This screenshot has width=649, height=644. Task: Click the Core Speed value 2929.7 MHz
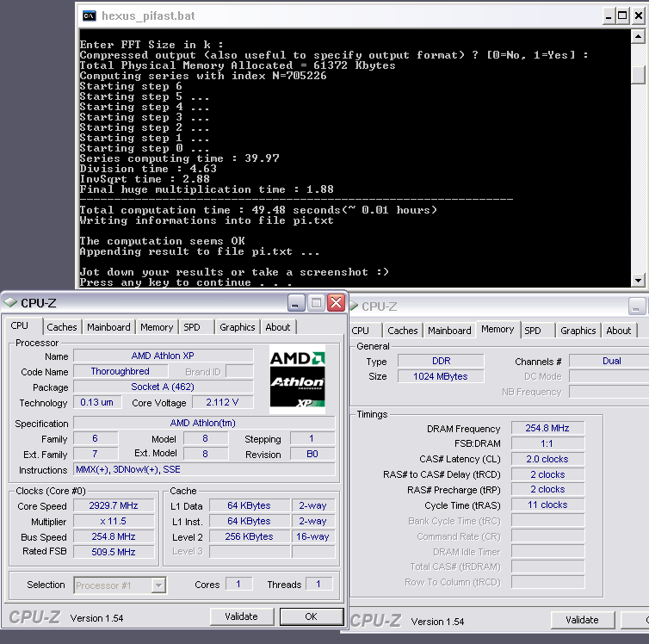(x=114, y=505)
